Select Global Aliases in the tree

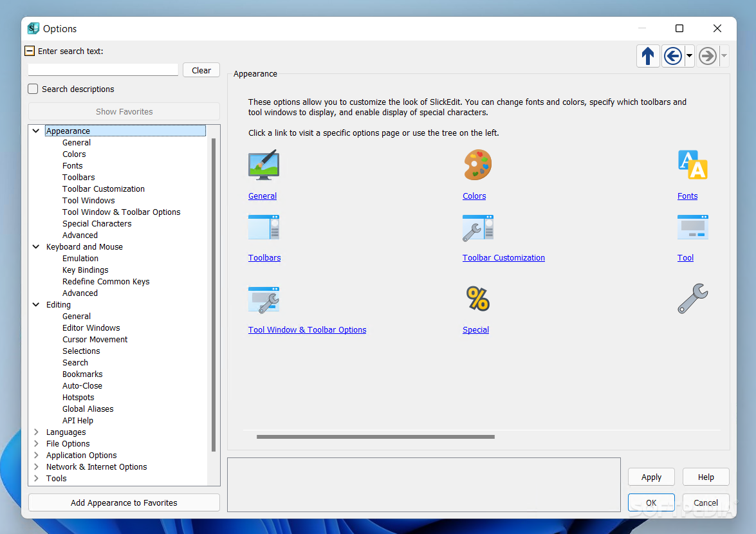[x=88, y=408]
